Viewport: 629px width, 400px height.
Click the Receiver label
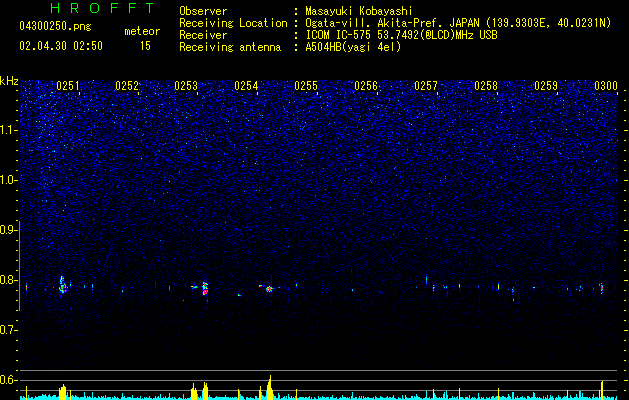203,35
